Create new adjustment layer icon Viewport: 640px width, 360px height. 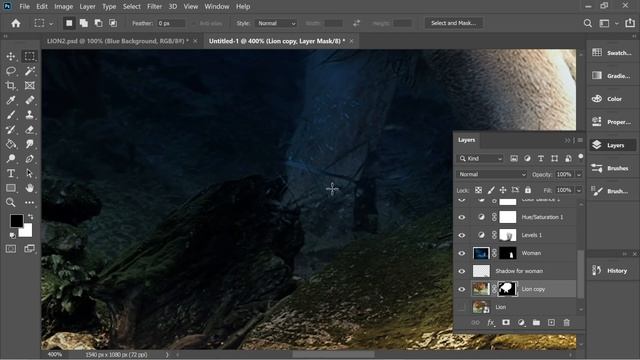(521, 322)
